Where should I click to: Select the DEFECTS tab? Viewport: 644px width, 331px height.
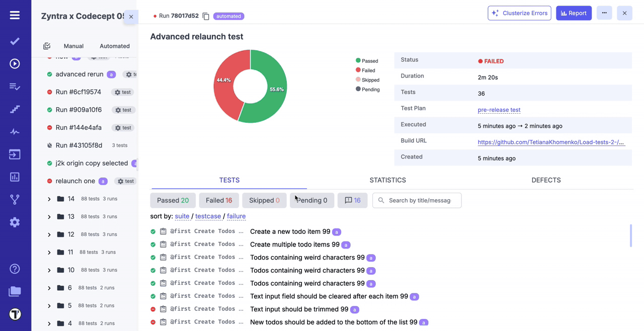[546, 180]
